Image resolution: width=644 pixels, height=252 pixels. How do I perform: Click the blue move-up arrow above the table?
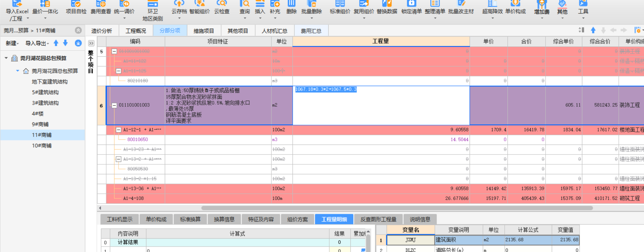pyautogui.click(x=593, y=30)
